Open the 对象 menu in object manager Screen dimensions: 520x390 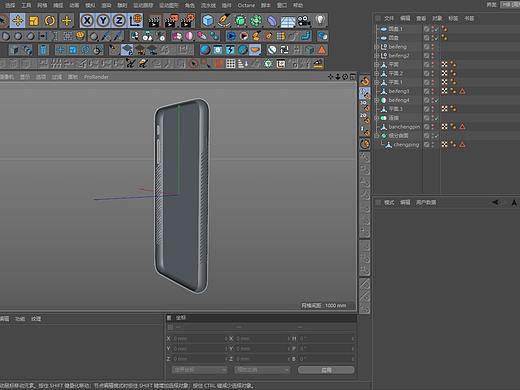click(437, 18)
